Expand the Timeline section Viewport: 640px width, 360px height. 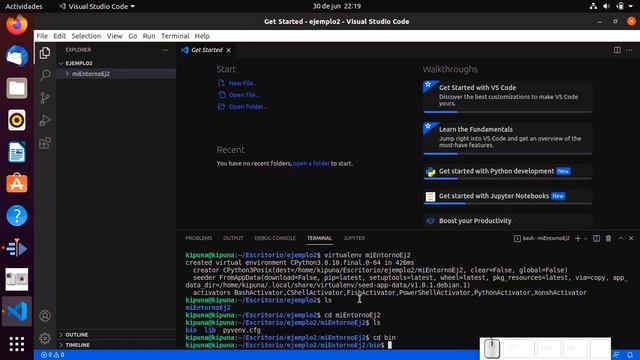point(116,345)
